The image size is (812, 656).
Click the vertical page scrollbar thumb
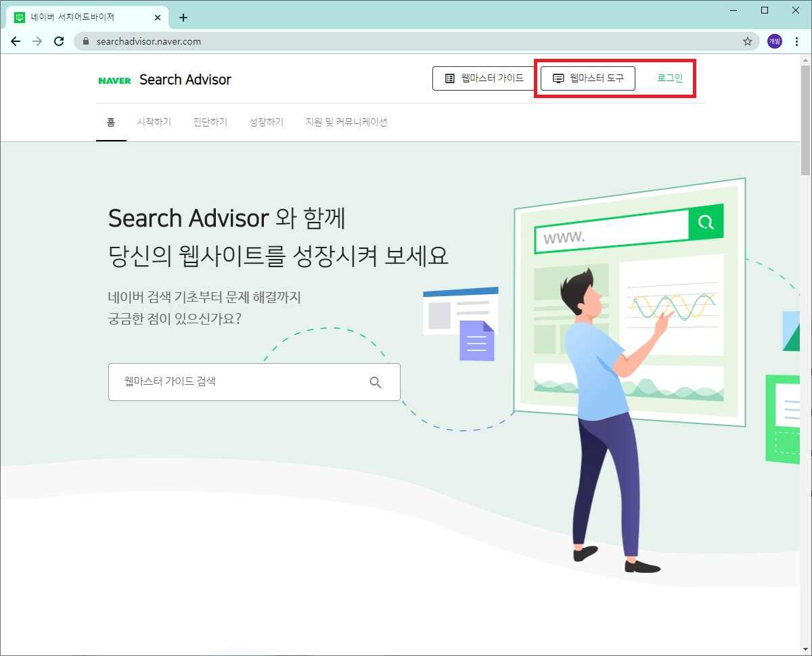click(805, 120)
